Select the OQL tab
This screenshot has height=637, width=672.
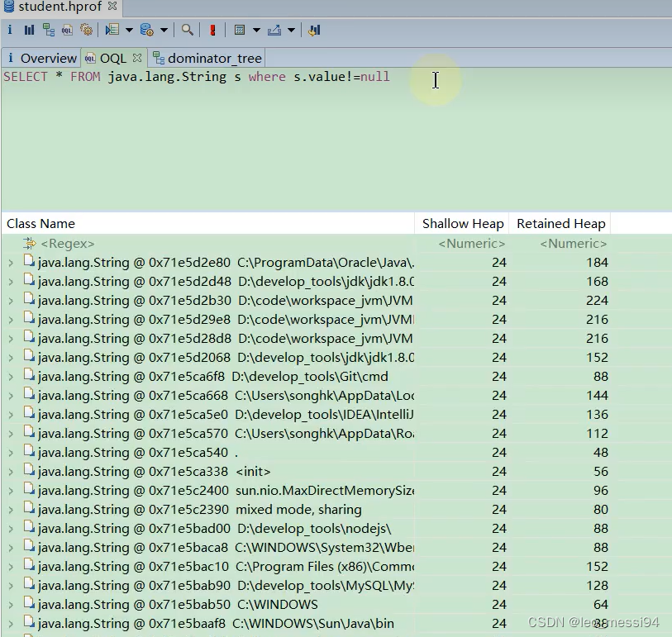tap(112, 58)
